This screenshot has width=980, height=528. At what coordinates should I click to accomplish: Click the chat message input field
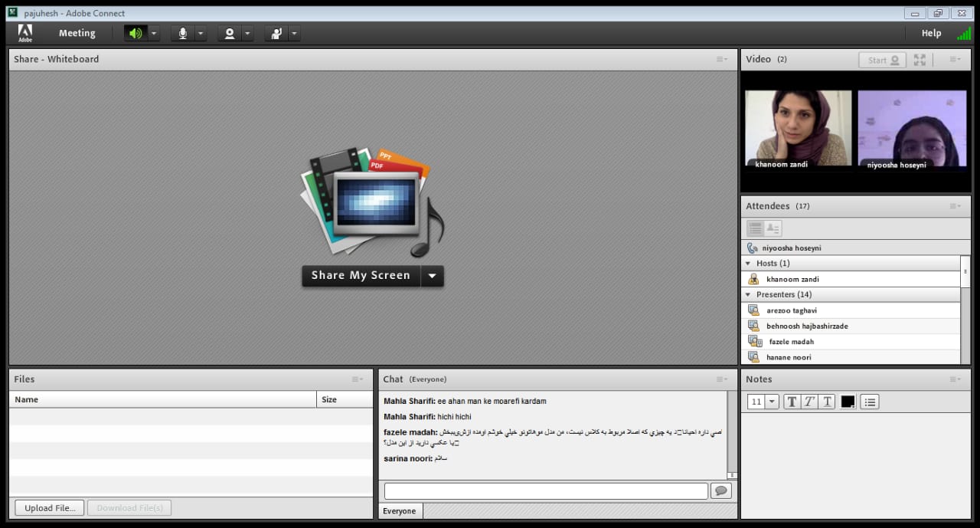tap(546, 491)
